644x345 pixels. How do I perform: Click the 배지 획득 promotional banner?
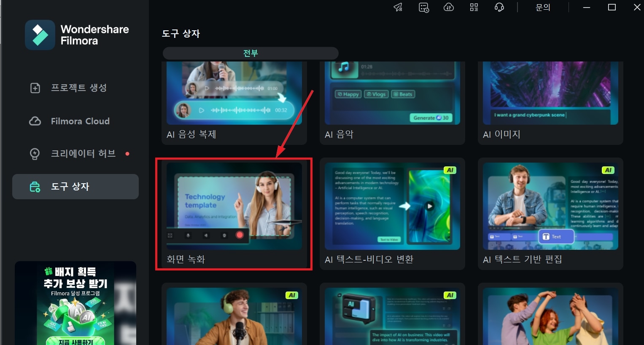pyautogui.click(x=75, y=303)
